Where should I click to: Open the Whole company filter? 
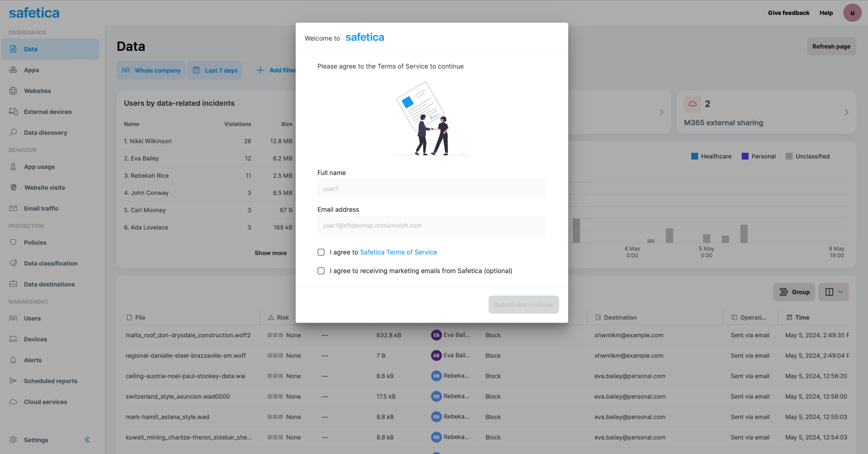[151, 70]
